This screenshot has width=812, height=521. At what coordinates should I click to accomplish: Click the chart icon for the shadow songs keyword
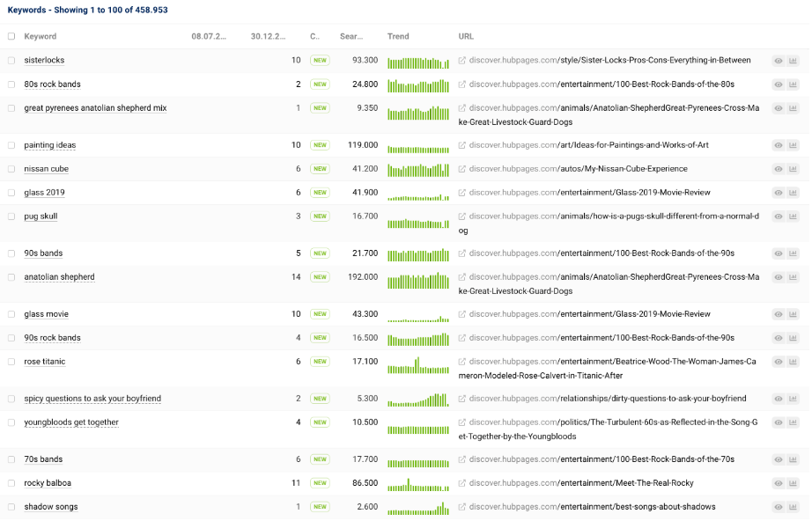click(793, 507)
